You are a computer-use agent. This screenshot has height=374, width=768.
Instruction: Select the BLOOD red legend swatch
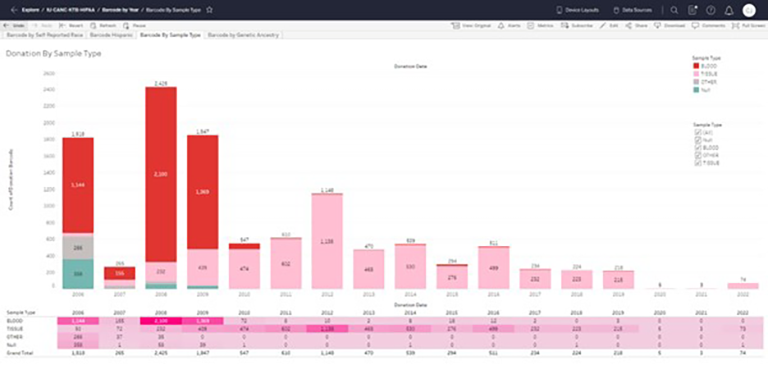click(x=696, y=66)
